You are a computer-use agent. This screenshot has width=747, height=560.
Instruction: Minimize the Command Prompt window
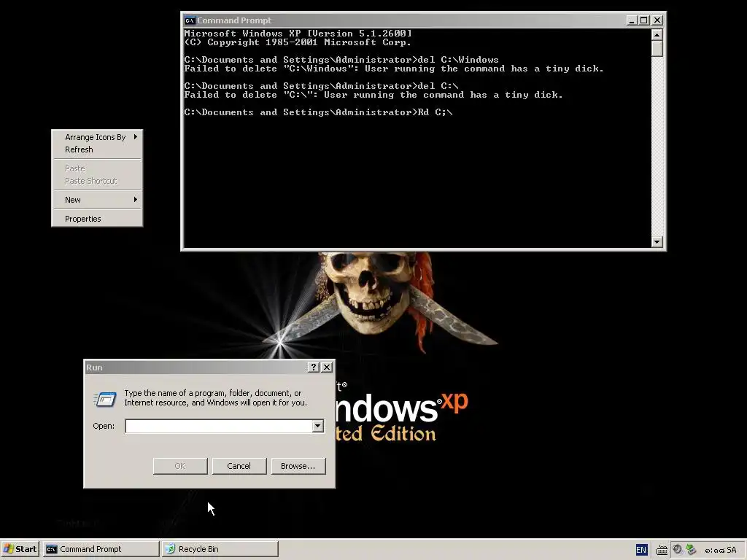pyautogui.click(x=632, y=20)
